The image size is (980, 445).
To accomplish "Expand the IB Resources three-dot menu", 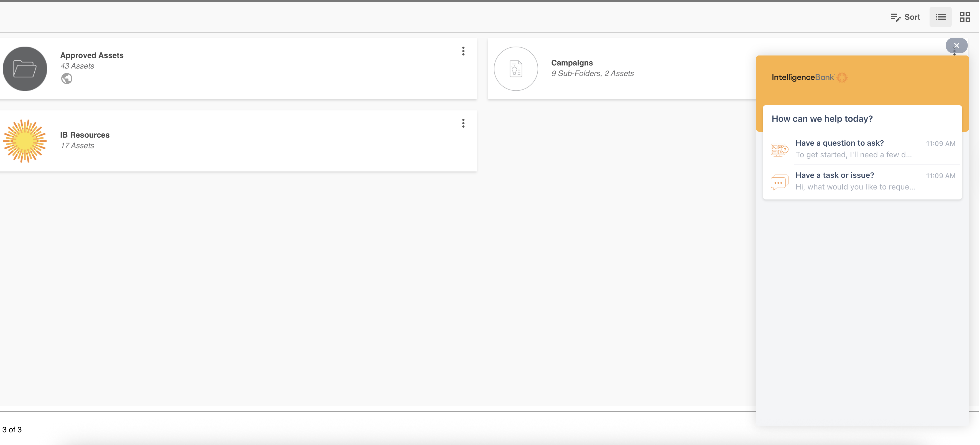I will [x=463, y=123].
